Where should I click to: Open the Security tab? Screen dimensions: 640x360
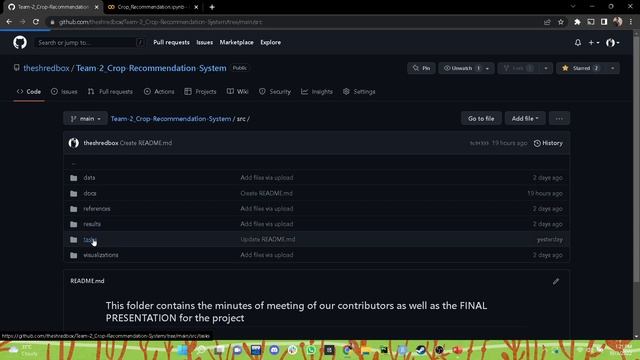[x=275, y=91]
